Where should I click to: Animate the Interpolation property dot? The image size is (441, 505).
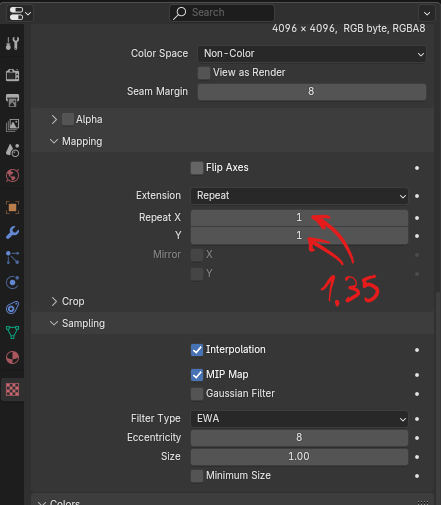(417, 350)
